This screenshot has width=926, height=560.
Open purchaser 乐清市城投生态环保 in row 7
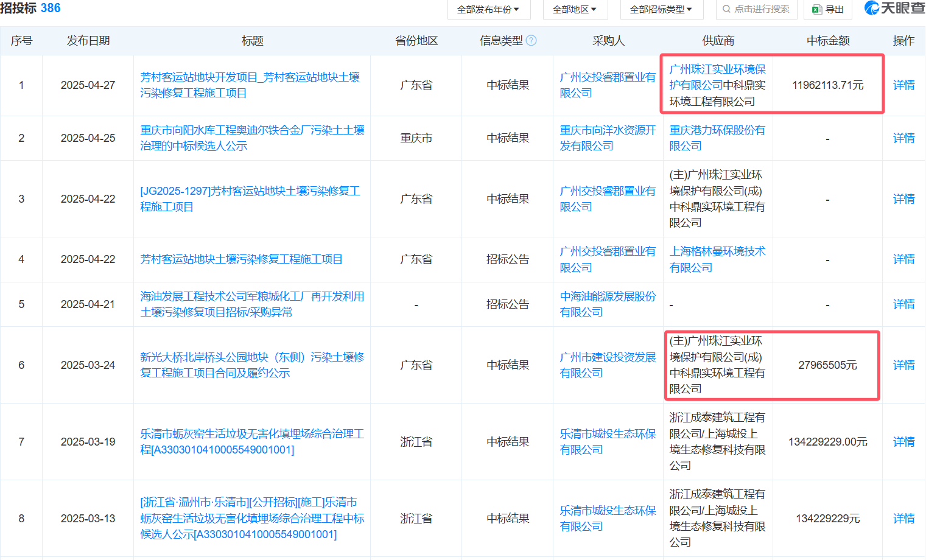608,442
